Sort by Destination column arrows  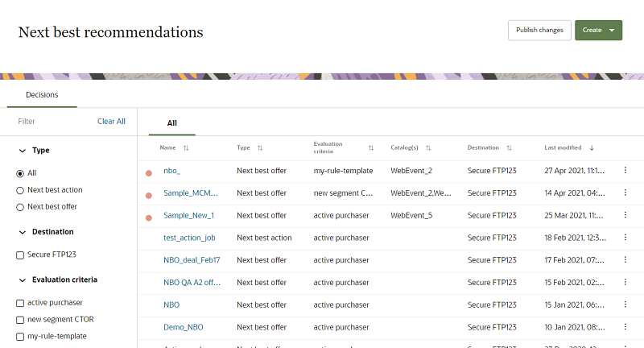tap(509, 148)
